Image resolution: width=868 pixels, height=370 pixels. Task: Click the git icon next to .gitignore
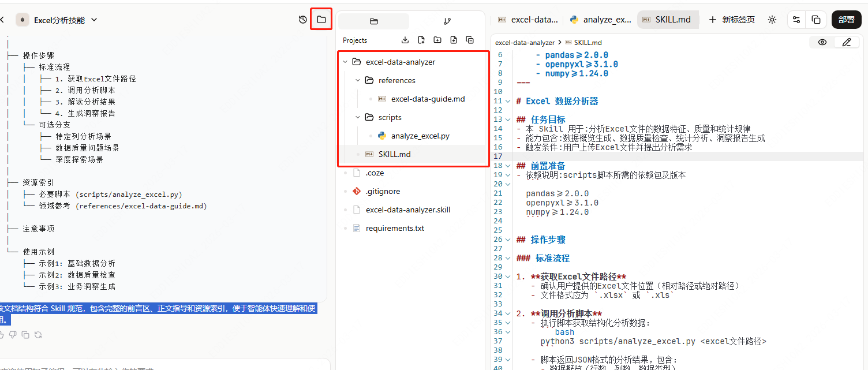tap(356, 191)
